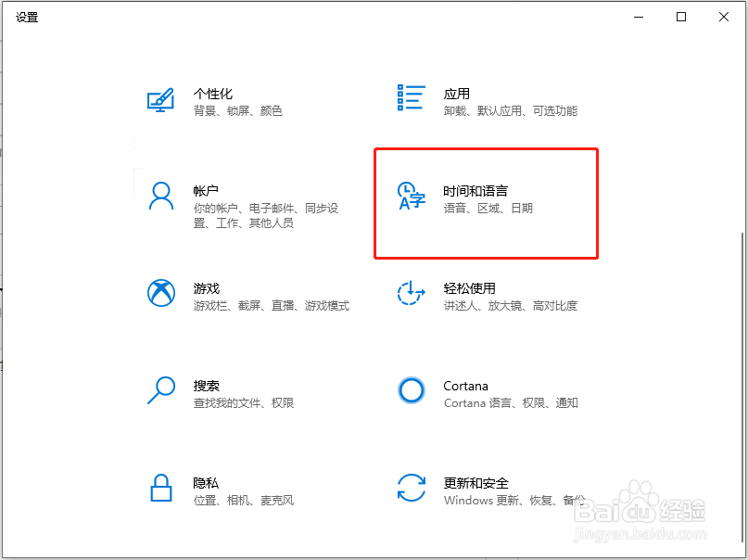Image resolution: width=748 pixels, height=560 pixels.
Task: Click the 搜索 magnifying glass icon
Action: (161, 390)
